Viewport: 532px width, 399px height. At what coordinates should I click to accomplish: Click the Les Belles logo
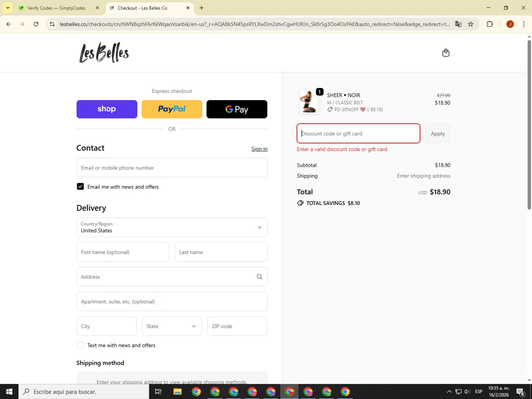(x=104, y=53)
